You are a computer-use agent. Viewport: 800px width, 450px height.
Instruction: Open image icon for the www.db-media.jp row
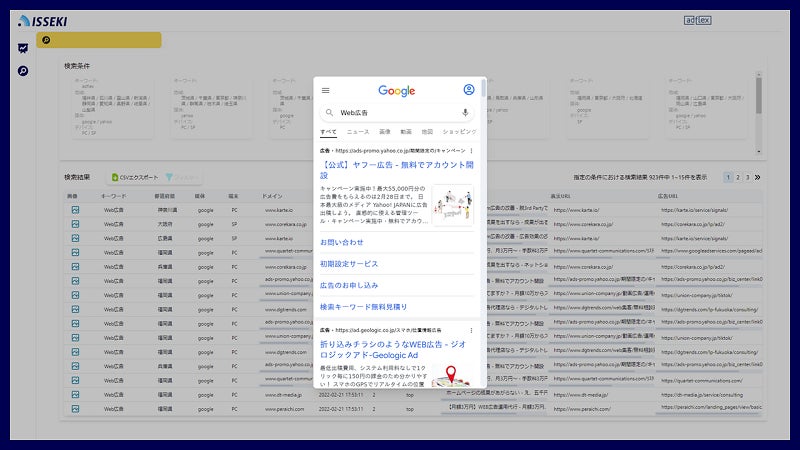pos(76,394)
